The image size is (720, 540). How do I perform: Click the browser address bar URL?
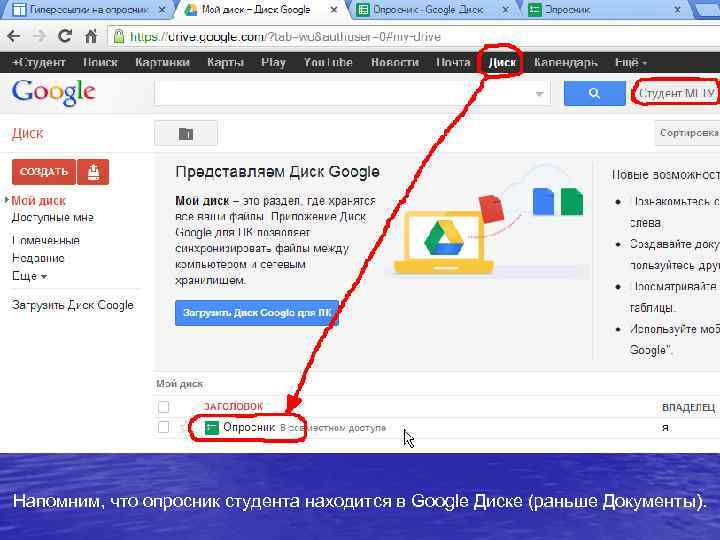285,36
